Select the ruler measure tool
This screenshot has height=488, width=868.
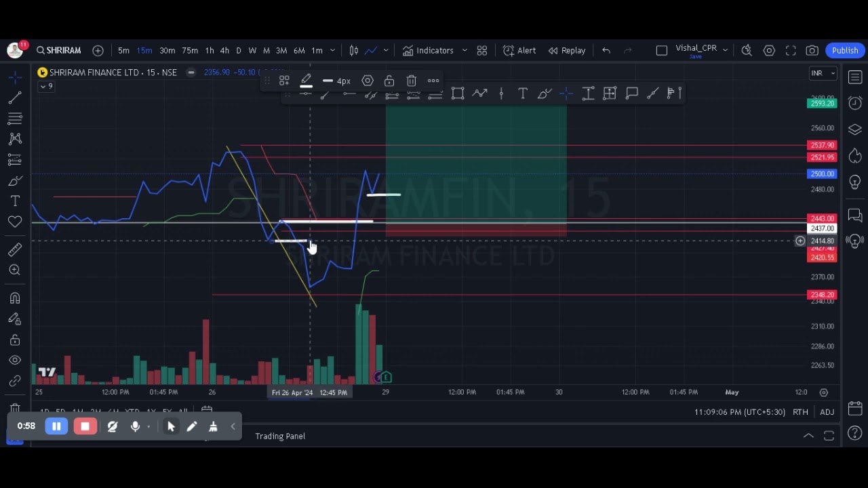point(15,249)
